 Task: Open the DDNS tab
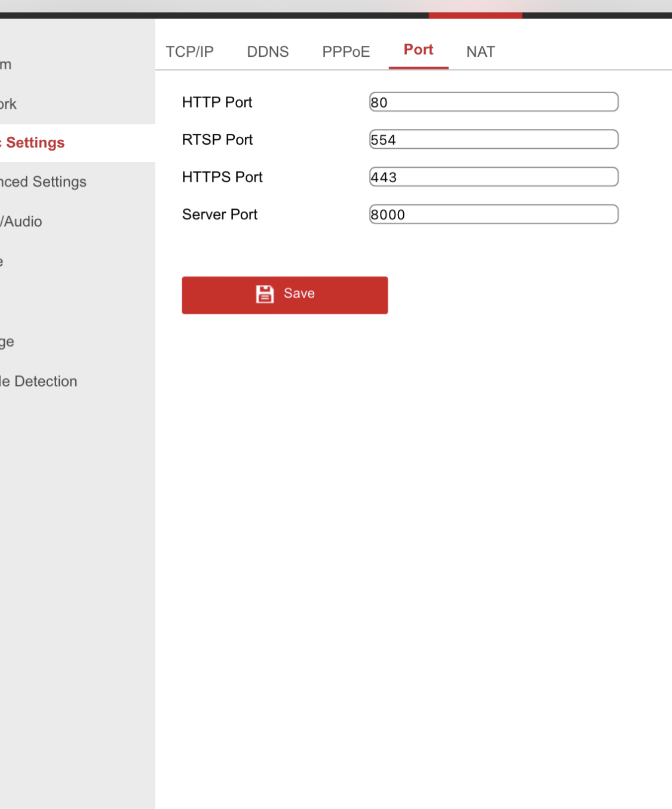268,52
